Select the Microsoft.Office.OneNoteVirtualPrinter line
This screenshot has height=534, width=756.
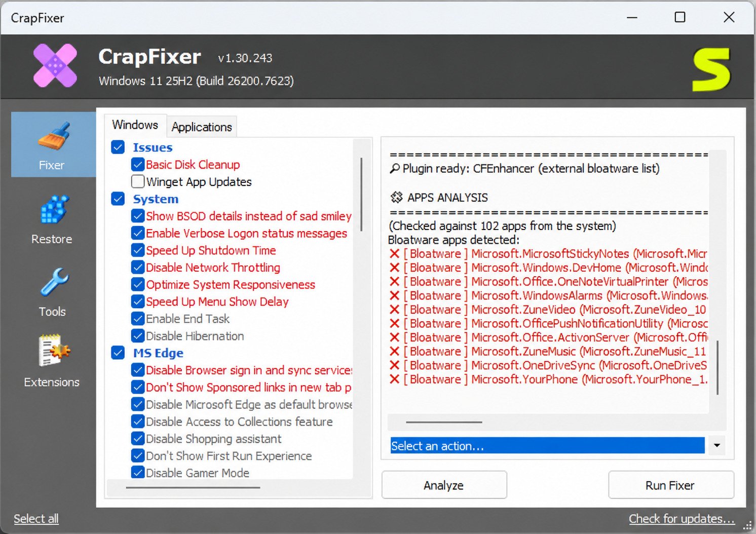[548, 281]
